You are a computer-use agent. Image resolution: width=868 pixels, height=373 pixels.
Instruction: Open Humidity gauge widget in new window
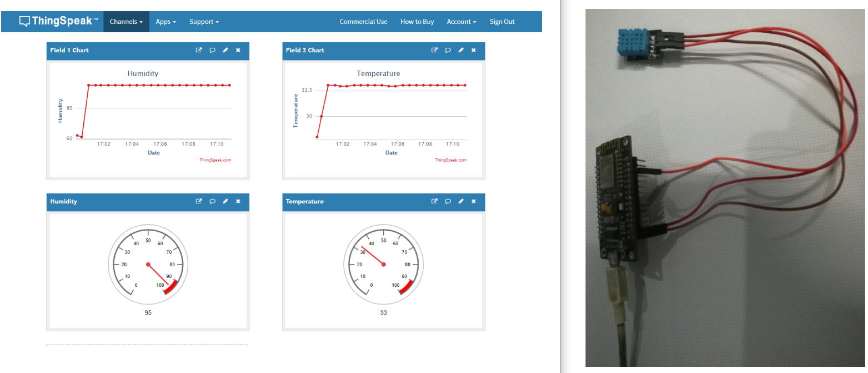(x=199, y=201)
